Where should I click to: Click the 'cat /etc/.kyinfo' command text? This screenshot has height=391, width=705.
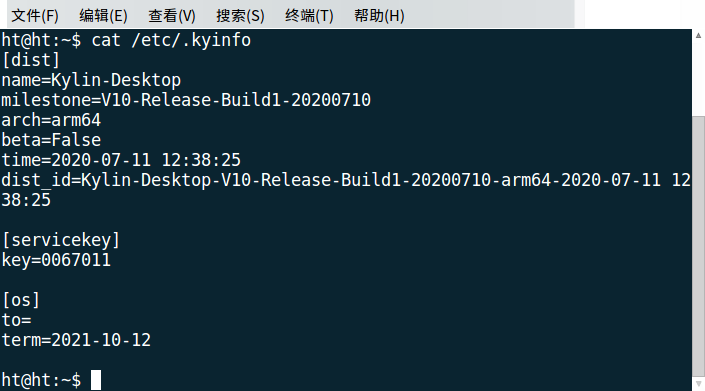(171, 40)
